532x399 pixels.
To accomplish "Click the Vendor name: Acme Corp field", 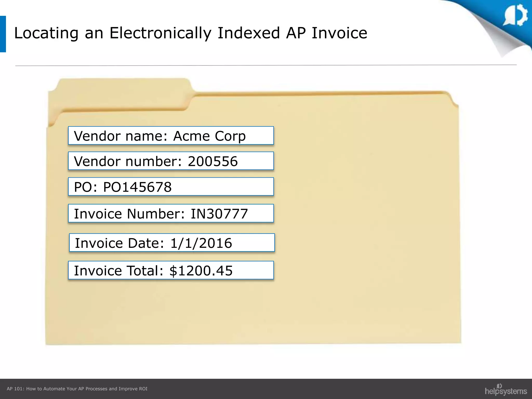I will (171, 136).
